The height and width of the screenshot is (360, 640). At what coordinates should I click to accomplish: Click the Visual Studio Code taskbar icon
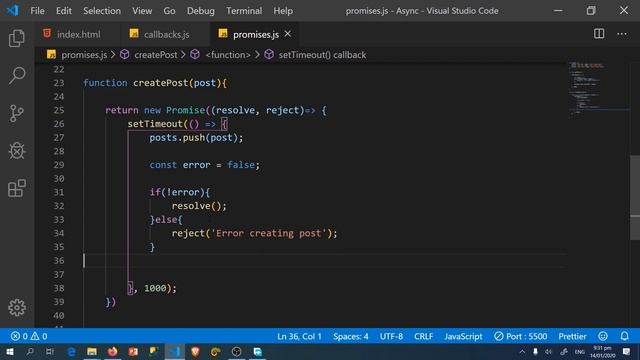pyautogui.click(x=175, y=352)
